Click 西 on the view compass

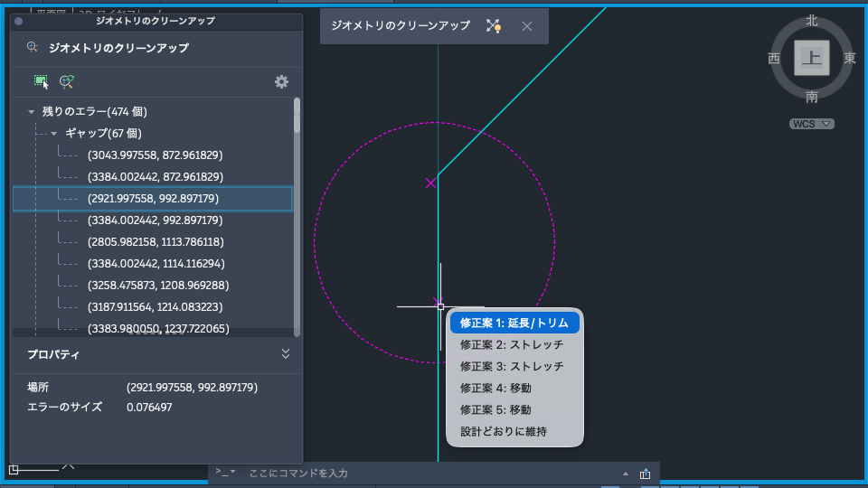point(774,58)
